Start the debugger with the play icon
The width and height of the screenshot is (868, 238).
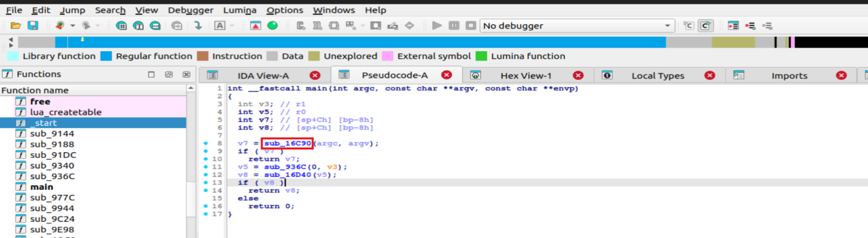pos(437,25)
